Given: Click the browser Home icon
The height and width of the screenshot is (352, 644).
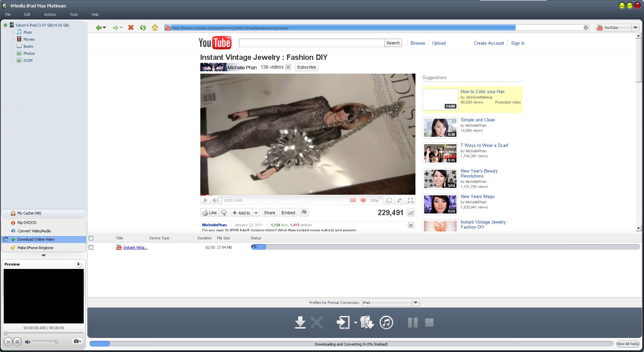Looking at the screenshot, I should click(x=155, y=28).
